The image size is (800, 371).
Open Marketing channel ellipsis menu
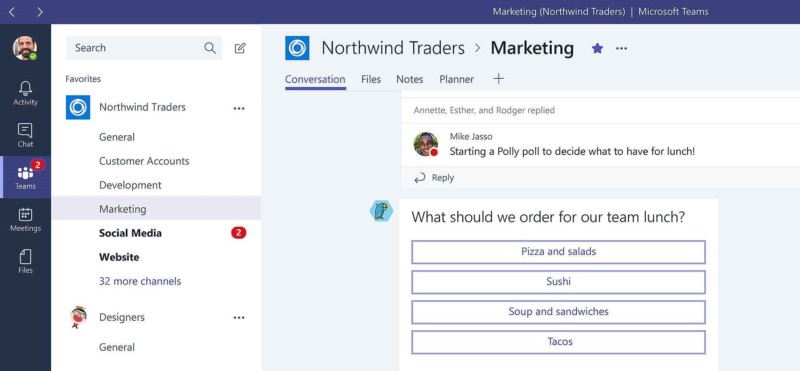click(621, 48)
